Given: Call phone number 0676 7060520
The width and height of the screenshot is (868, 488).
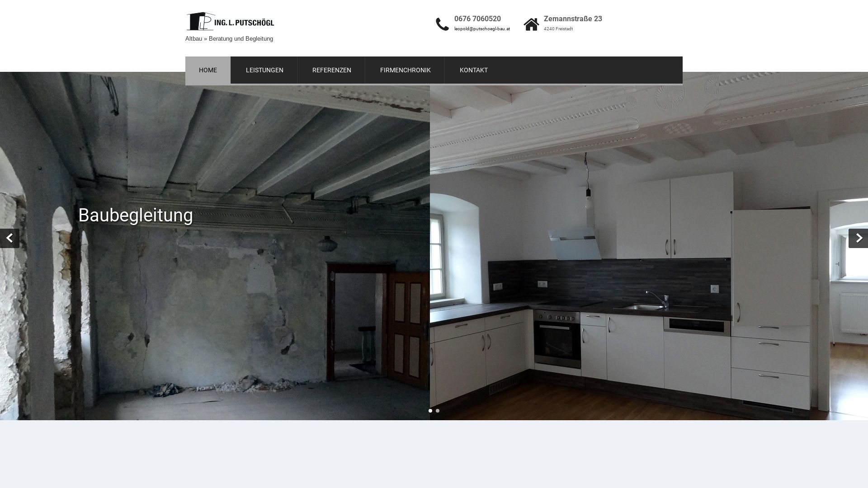Looking at the screenshot, I should click(477, 19).
